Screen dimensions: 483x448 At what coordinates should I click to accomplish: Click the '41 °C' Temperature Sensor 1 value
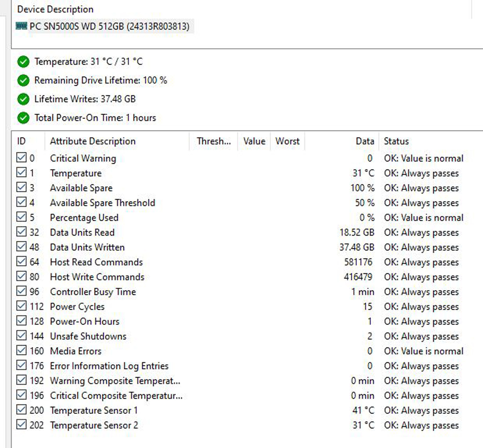(363, 410)
